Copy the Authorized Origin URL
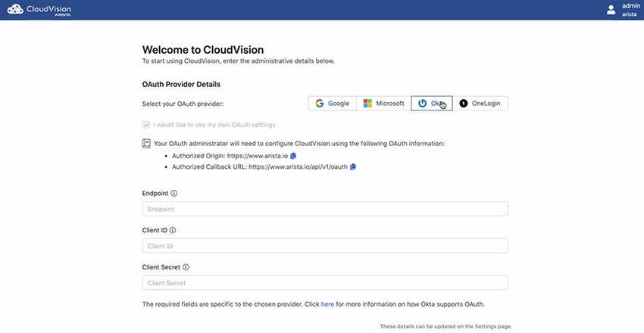644x333 pixels. point(293,156)
